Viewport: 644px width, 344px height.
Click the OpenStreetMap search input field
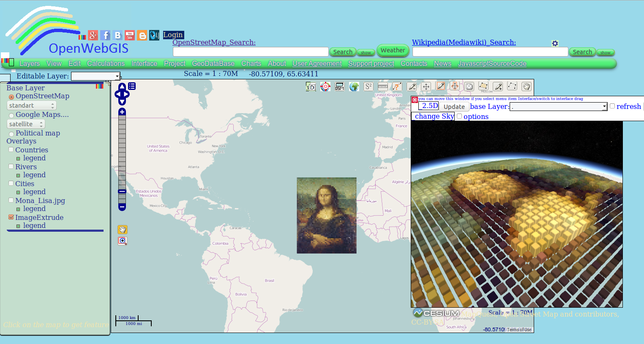[x=251, y=52]
